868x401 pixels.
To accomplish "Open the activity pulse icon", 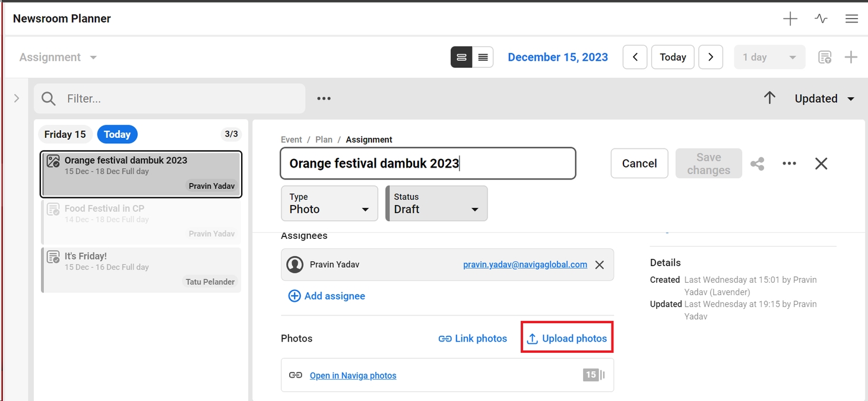I will (x=821, y=19).
